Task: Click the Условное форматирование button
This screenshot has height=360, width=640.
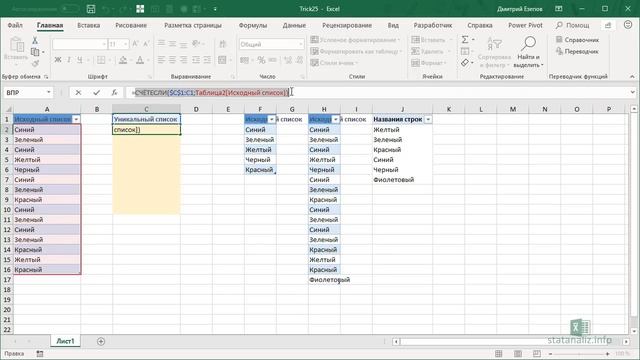Action: point(355,40)
